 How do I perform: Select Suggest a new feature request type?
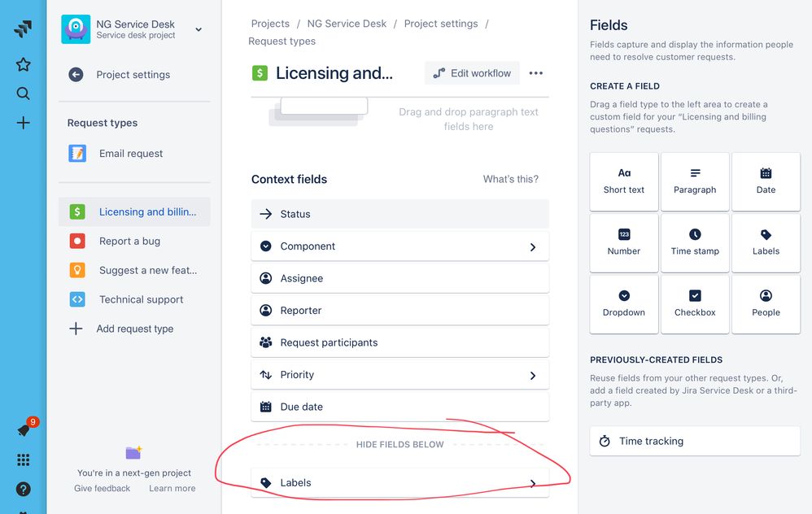click(x=134, y=270)
